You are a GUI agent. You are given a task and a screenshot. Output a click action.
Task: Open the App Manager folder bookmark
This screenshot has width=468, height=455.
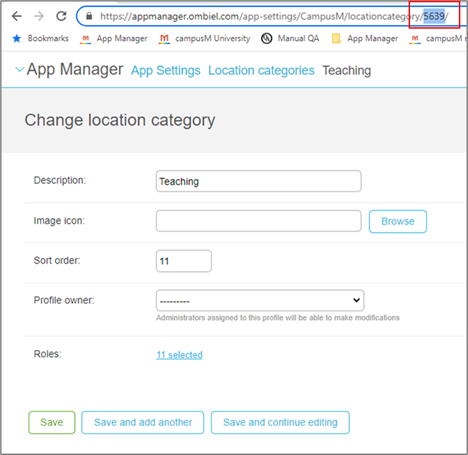365,39
